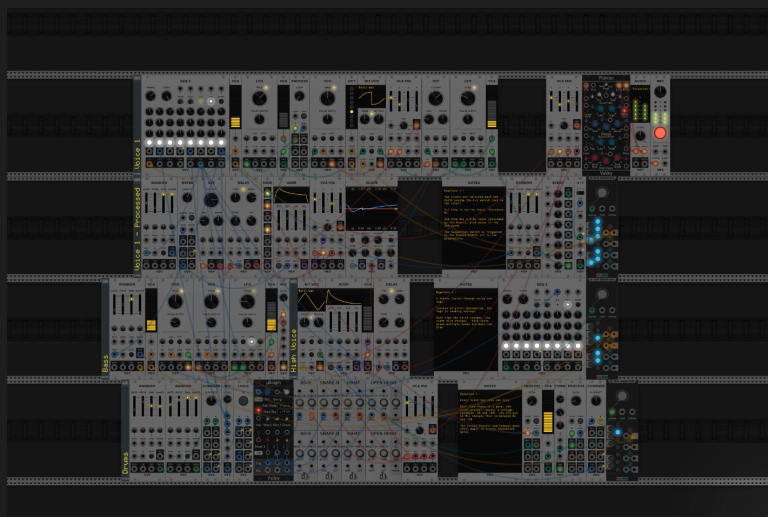
Task: Click the first knob on upper BD-9 drum module
Action: [x=300, y=403]
